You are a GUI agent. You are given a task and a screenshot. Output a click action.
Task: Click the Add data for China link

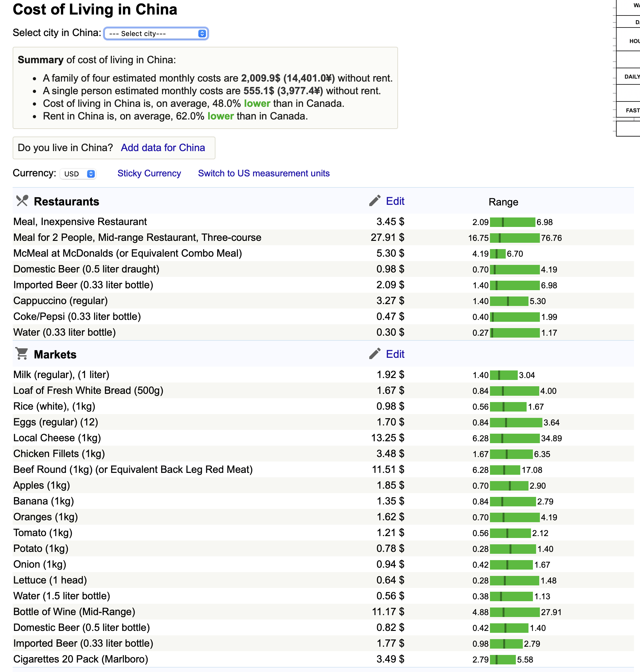163,147
